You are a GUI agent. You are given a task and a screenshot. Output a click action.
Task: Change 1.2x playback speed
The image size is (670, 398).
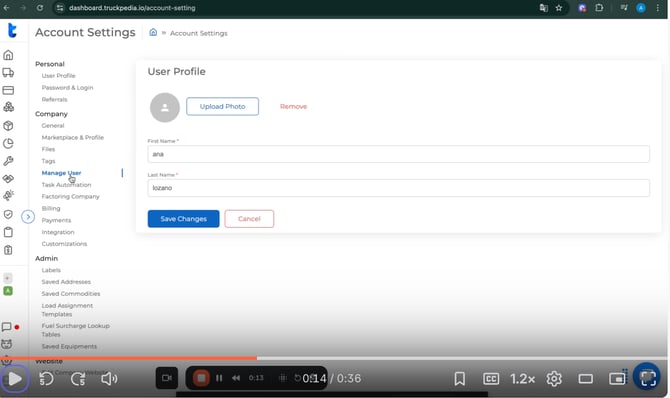pos(522,379)
